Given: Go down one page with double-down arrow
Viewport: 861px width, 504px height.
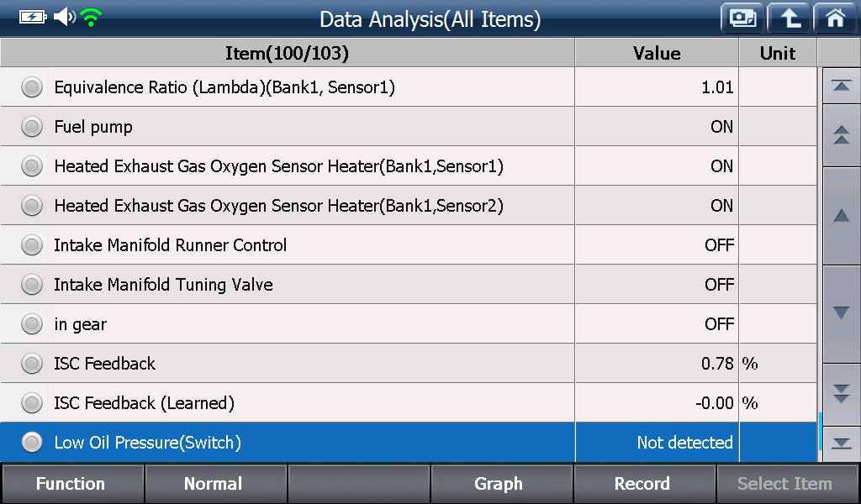Looking at the screenshot, I should click(841, 394).
